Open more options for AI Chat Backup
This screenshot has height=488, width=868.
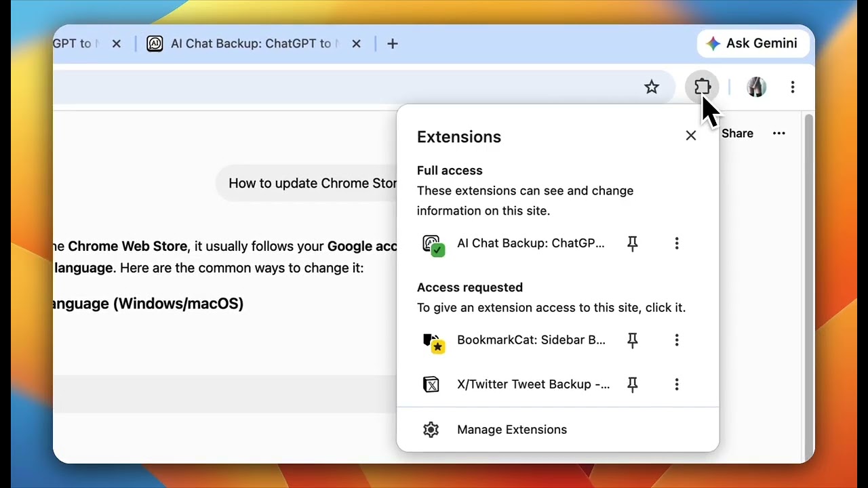tap(676, 243)
